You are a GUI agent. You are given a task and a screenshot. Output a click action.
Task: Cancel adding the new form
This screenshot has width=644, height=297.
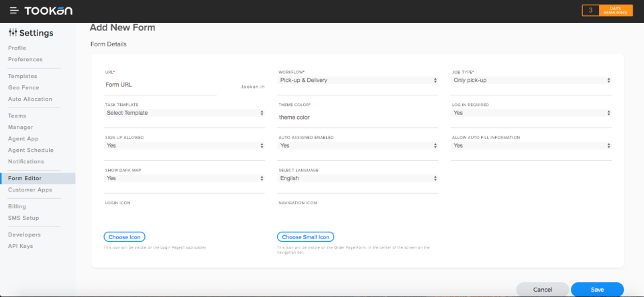coord(542,289)
